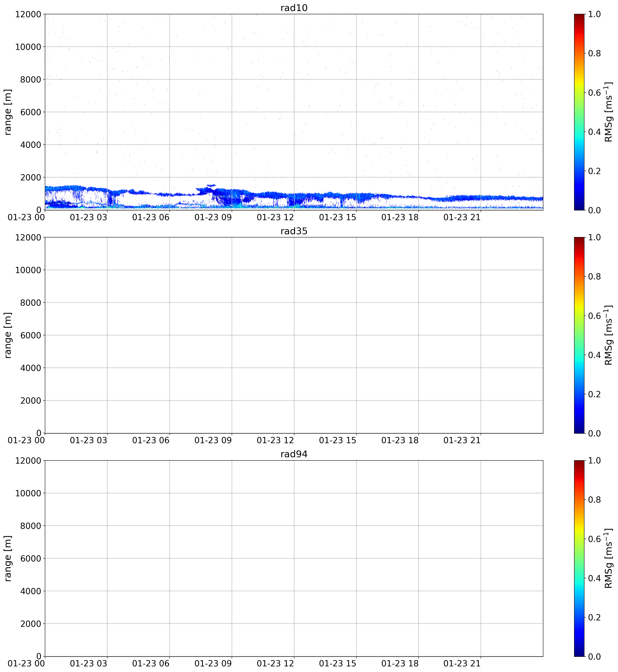
Task: Click the 4000 y-tick on rad94 plot
Action: pyautogui.click(x=30, y=591)
